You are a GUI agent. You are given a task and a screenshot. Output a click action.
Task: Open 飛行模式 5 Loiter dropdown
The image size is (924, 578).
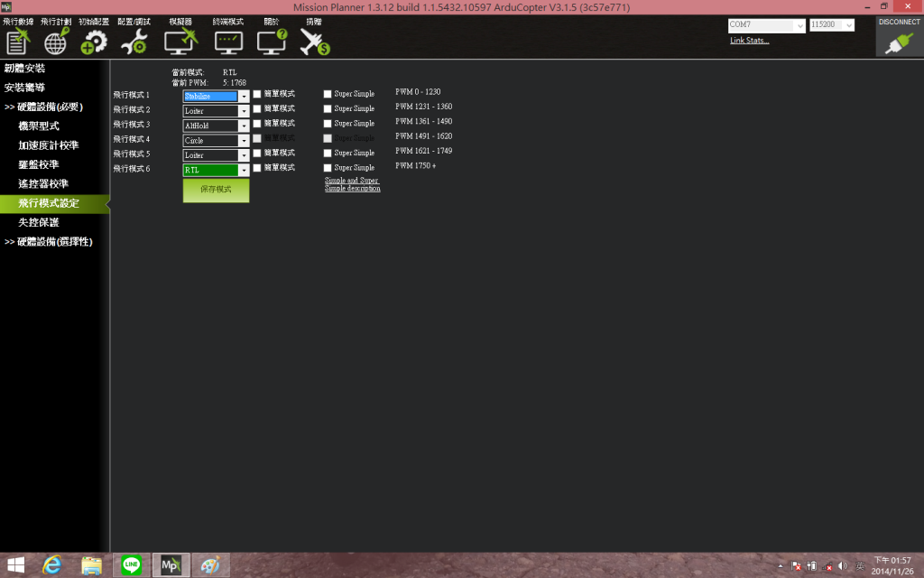pos(244,155)
